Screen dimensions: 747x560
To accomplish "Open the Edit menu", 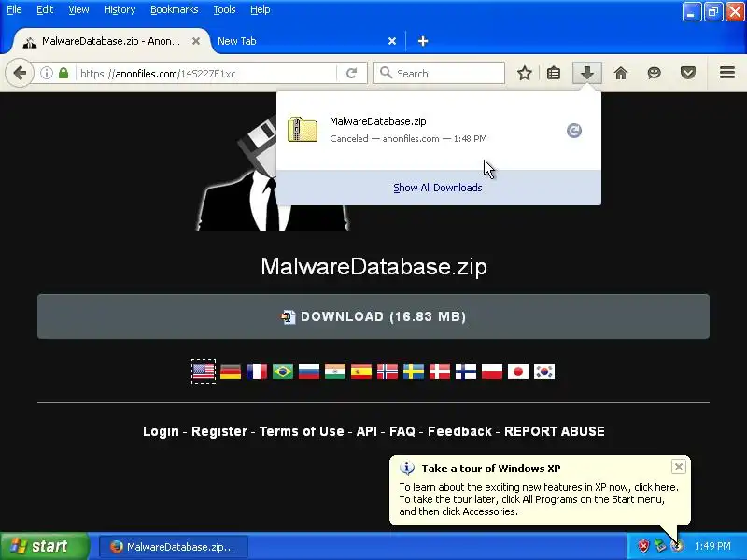I will tap(45, 9).
